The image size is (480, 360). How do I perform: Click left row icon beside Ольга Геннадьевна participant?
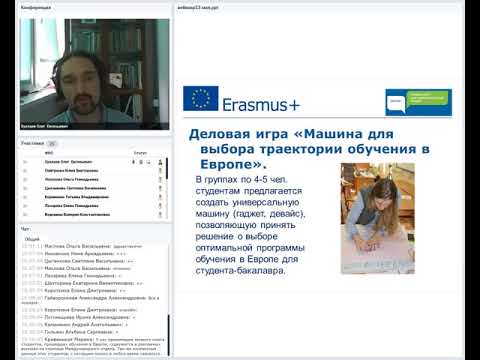click(25, 180)
